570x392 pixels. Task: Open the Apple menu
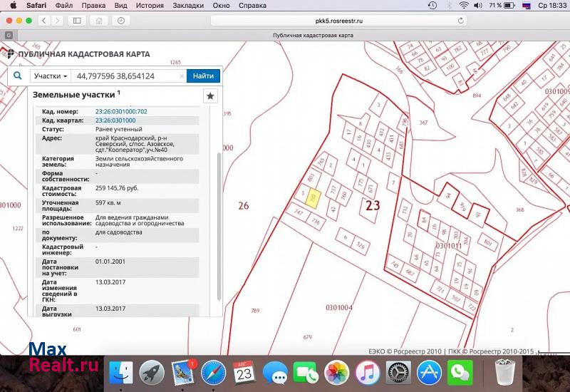12,5
